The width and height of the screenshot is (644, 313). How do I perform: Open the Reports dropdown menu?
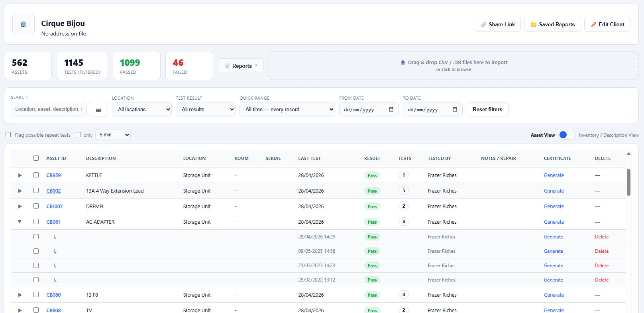click(x=241, y=66)
